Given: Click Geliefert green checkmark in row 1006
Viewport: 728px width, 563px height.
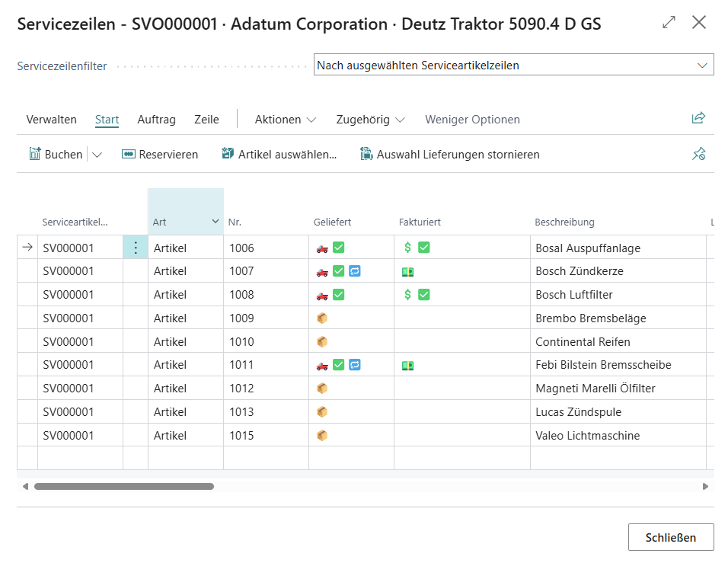Looking at the screenshot, I should pos(339,248).
